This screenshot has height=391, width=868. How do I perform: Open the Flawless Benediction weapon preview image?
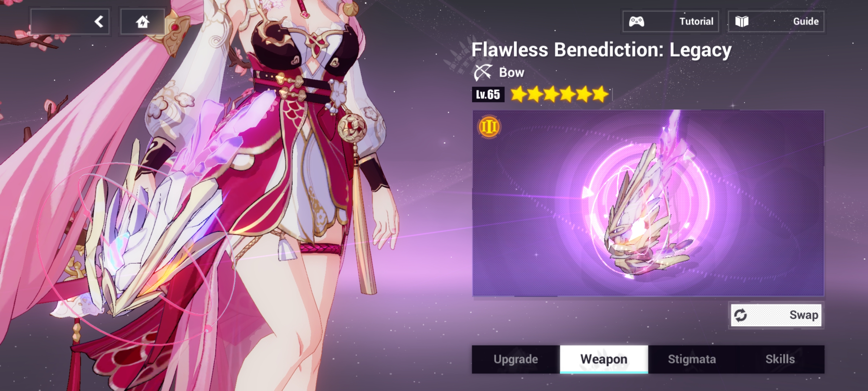click(x=648, y=203)
